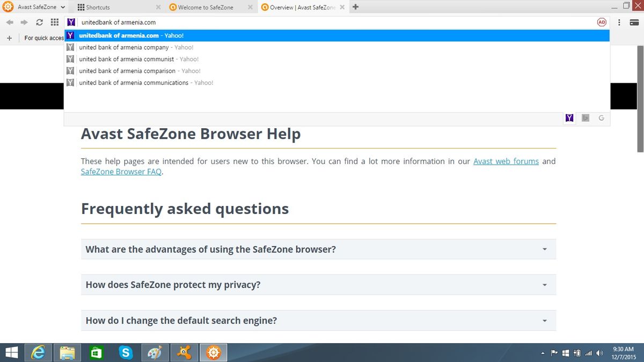The image size is (644, 362).
Task: Open Skype from taskbar
Action: (x=126, y=352)
